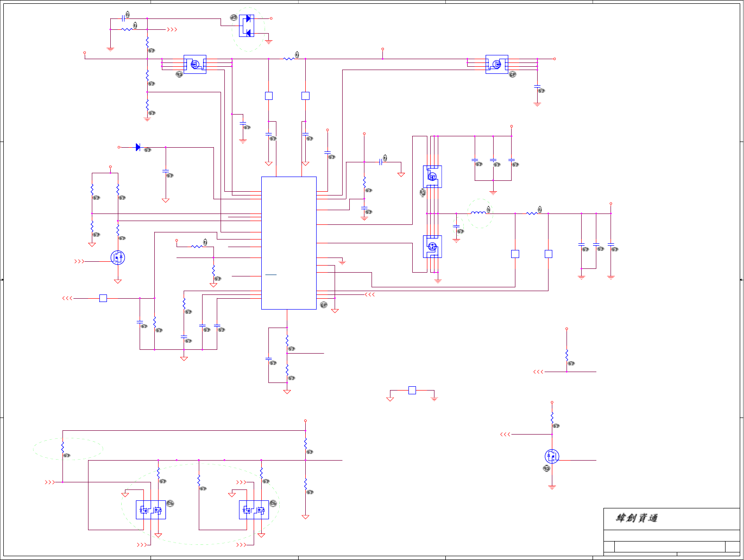Select the upper half-bridge MOSFET package
744x560 pixels.
click(432, 177)
